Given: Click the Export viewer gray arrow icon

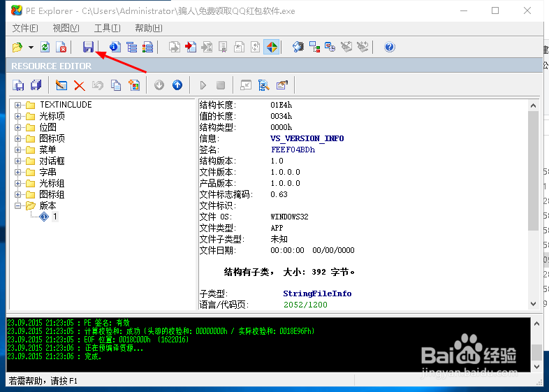Looking at the screenshot, I should click(x=175, y=47).
